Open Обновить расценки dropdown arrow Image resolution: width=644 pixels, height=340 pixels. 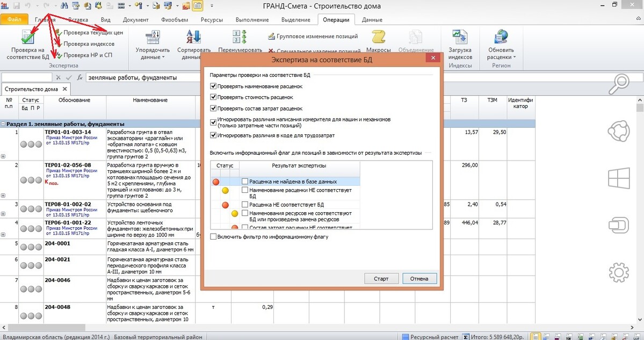pos(514,57)
